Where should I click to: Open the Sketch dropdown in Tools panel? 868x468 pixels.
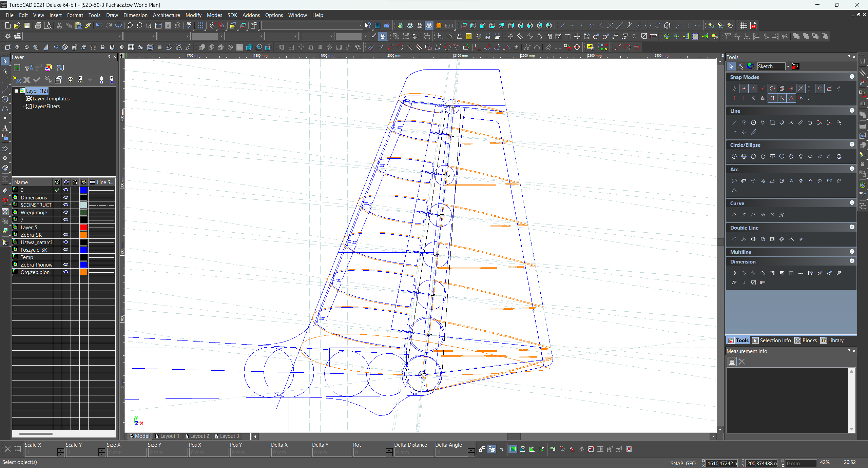[788, 66]
